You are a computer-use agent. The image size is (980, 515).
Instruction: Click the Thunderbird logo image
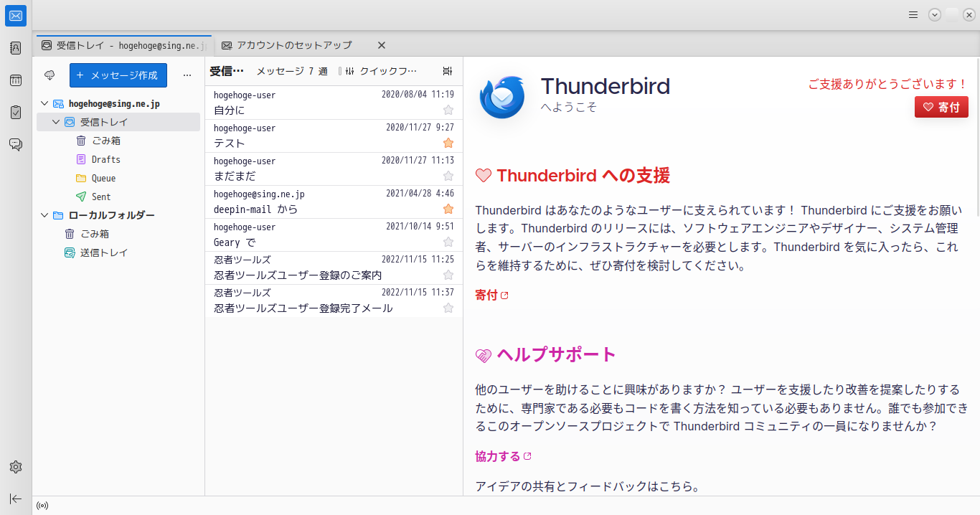(503, 97)
